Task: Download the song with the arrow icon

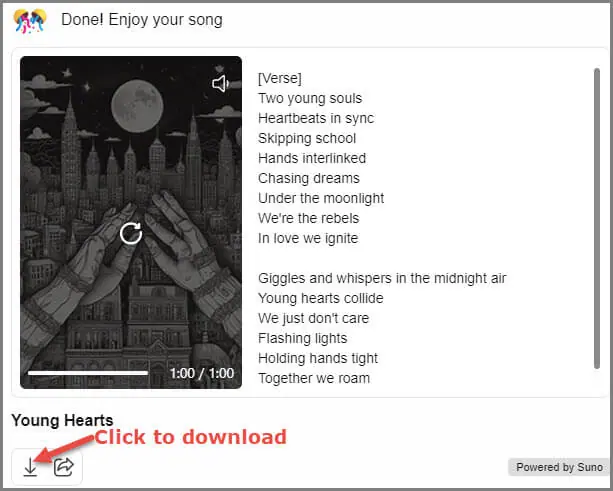Action: [x=30, y=467]
